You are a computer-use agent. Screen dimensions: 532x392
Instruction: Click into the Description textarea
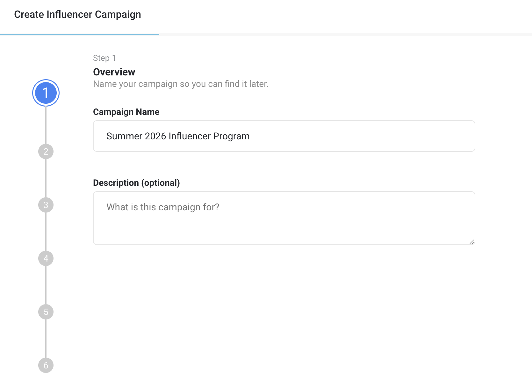pyautogui.click(x=284, y=218)
